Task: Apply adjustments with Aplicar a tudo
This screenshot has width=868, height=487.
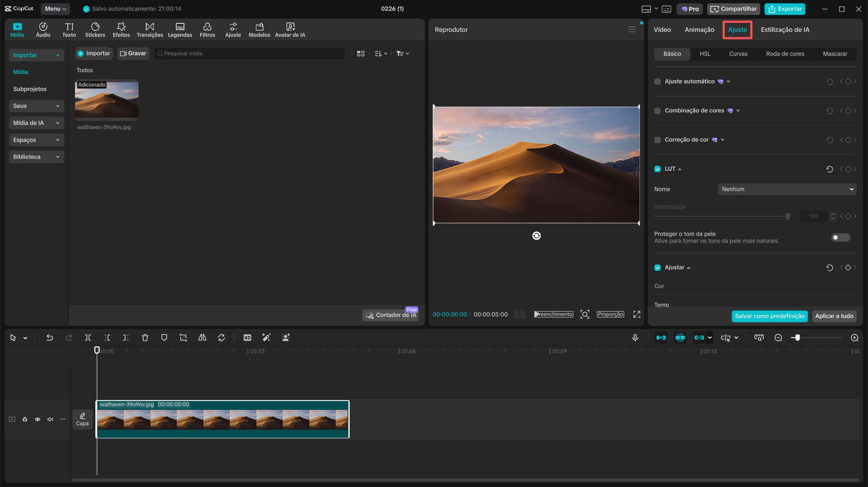Action: pyautogui.click(x=834, y=316)
